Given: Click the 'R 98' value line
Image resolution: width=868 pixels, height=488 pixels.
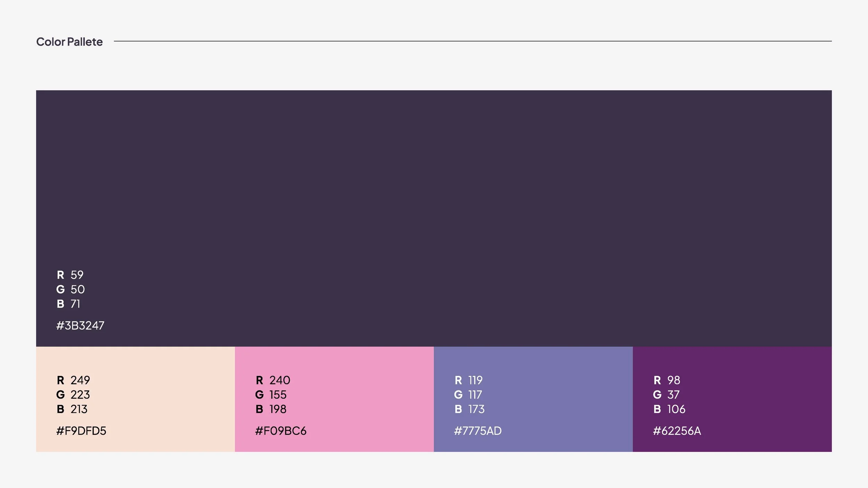Looking at the screenshot, I should [x=667, y=380].
